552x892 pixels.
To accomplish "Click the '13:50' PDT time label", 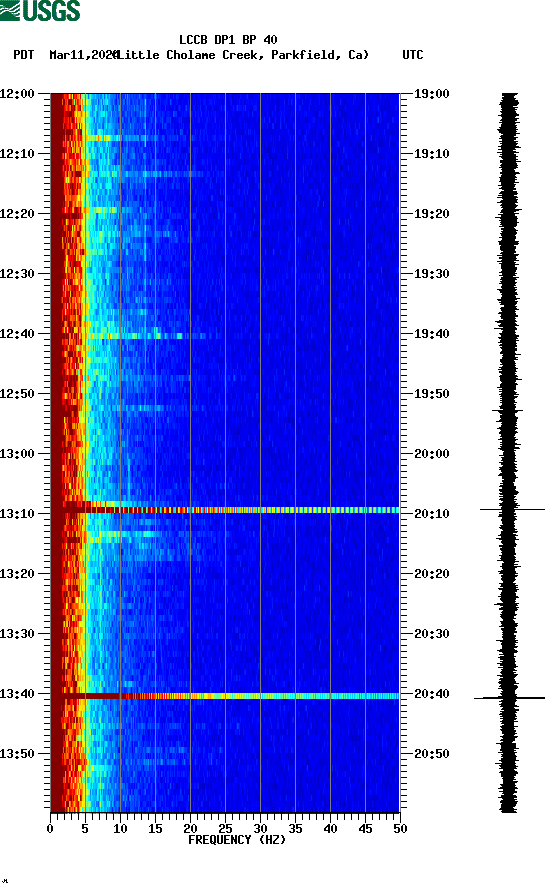I will (x=18, y=754).
